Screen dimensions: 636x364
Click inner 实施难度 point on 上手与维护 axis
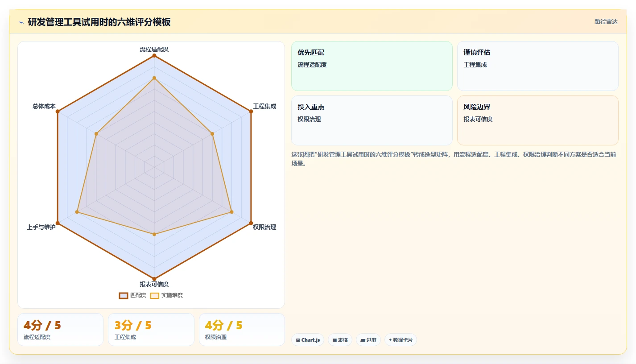point(77,212)
